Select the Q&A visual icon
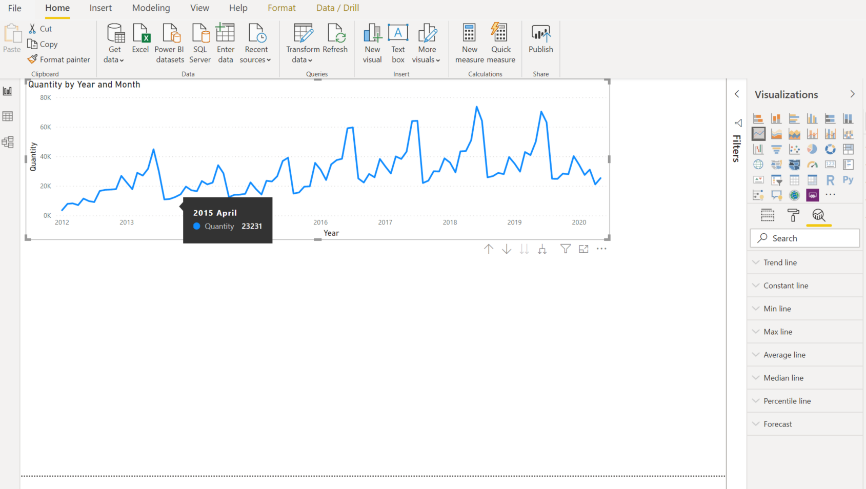The image size is (866, 489). [776, 195]
